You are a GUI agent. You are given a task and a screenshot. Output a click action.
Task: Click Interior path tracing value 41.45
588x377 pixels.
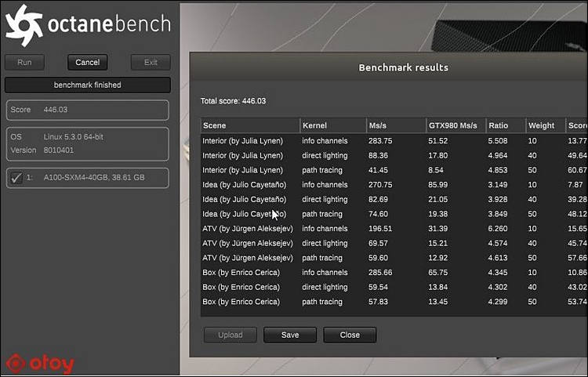(378, 170)
